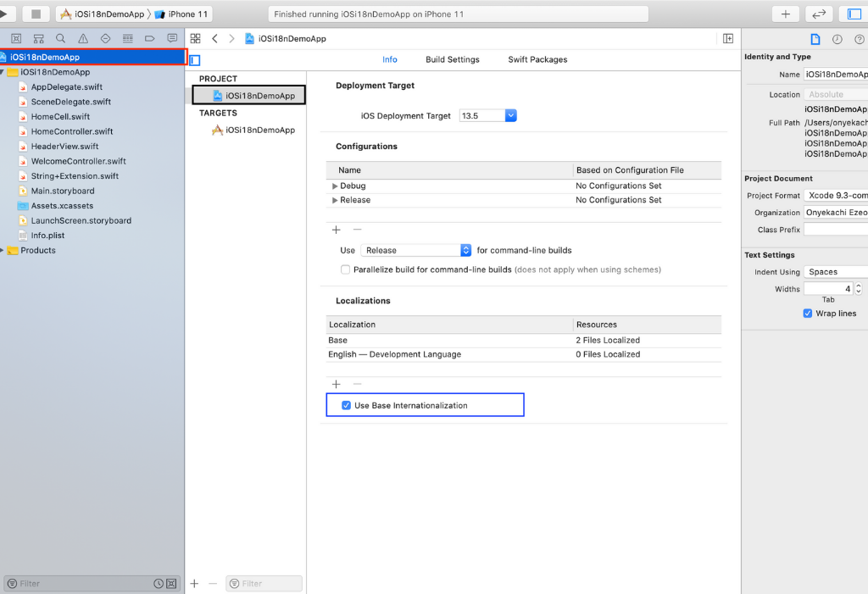Hide the project and targets list

[x=195, y=60]
